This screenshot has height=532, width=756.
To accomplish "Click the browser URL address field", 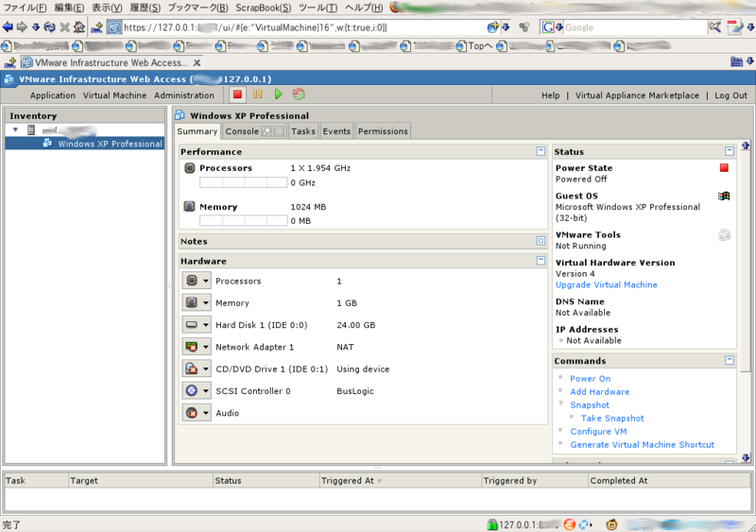I will pyautogui.click(x=303, y=27).
